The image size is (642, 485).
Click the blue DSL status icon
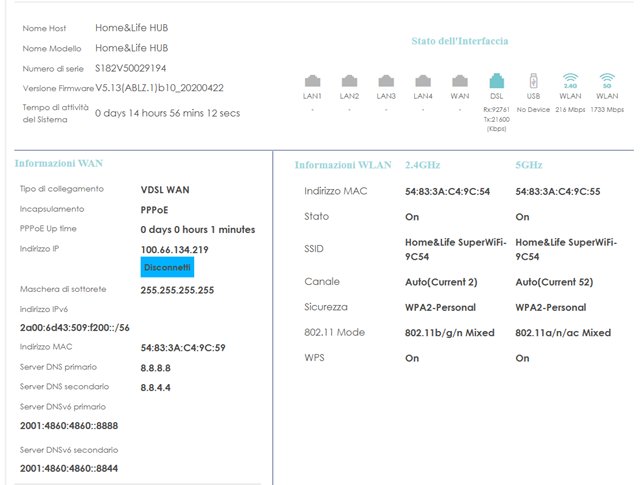point(496,81)
